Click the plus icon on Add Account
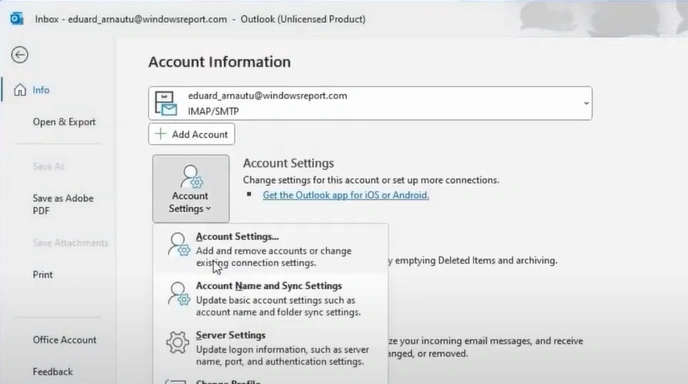This screenshot has height=384, width=688. click(161, 134)
